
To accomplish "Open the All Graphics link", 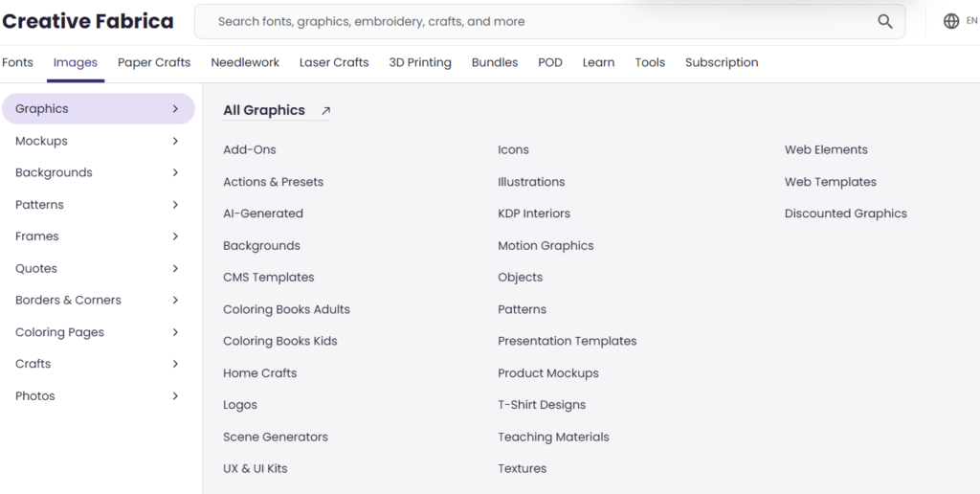I will click(264, 111).
